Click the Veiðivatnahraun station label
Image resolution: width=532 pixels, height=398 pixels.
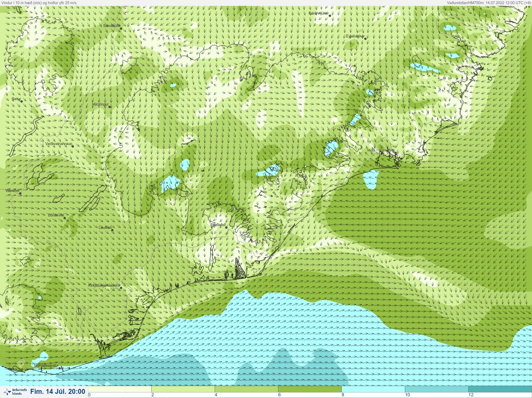click(59, 144)
